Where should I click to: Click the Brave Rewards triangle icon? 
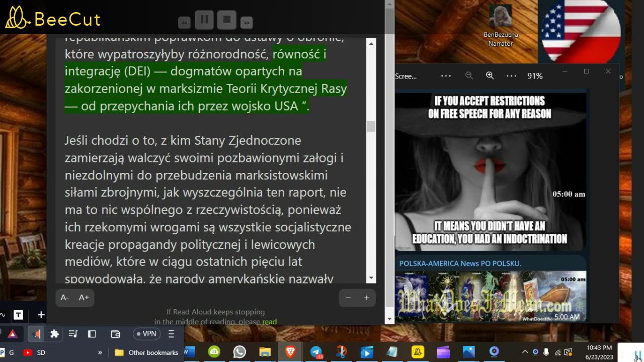click(x=13, y=334)
